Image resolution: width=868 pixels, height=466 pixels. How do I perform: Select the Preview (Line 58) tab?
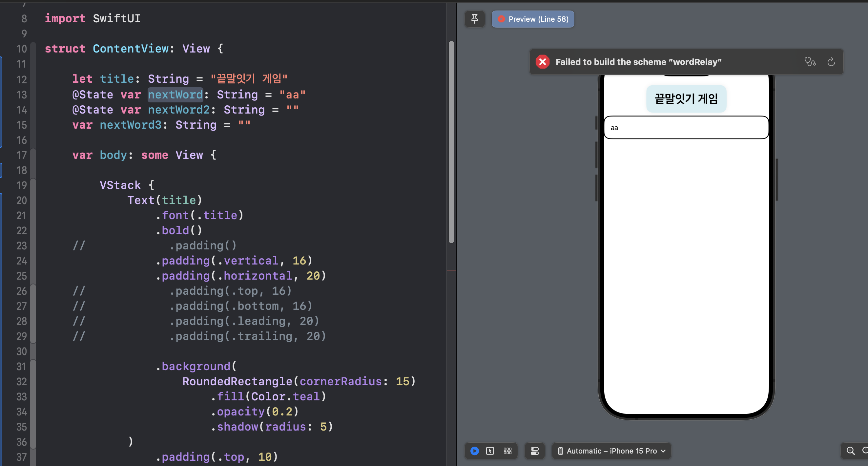coord(533,19)
